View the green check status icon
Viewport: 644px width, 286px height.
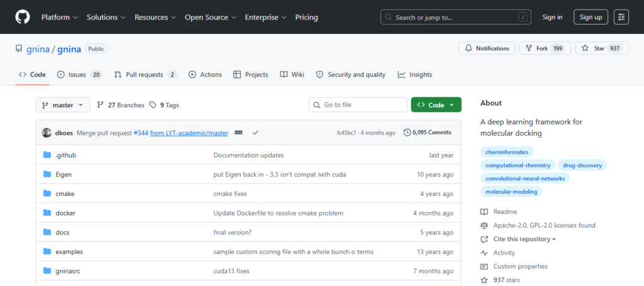point(255,133)
